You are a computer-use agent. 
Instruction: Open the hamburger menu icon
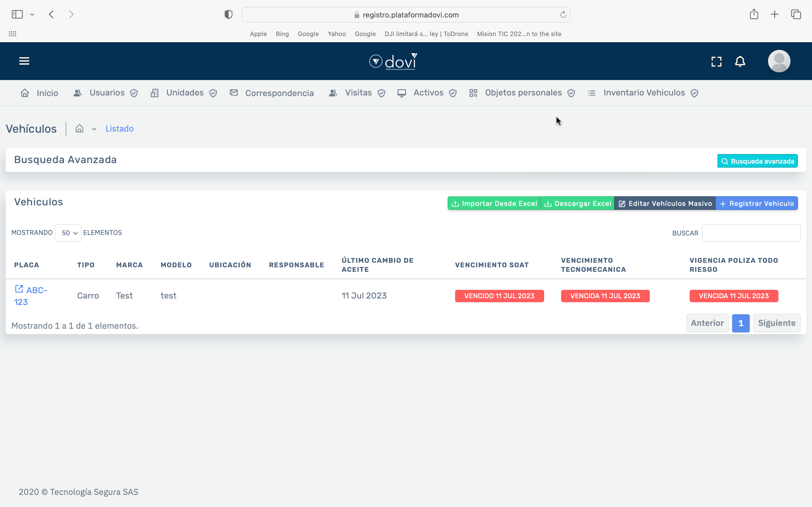point(24,61)
